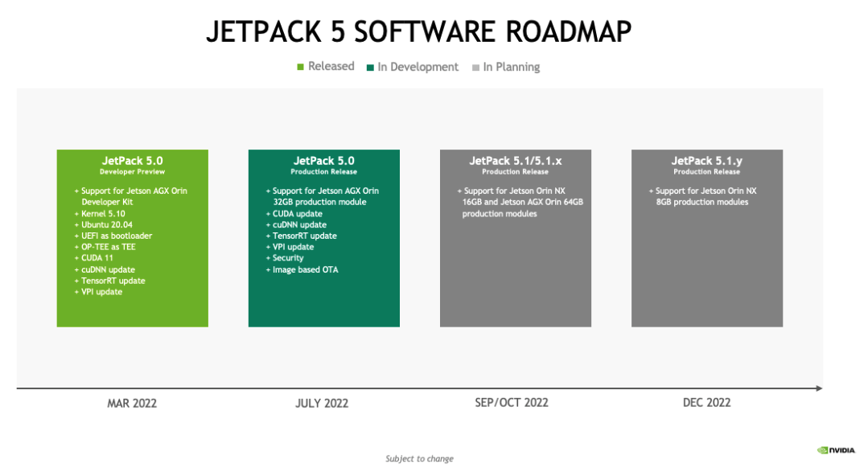Toggle the Released status in the legend
The image size is (868, 468).
[298, 67]
